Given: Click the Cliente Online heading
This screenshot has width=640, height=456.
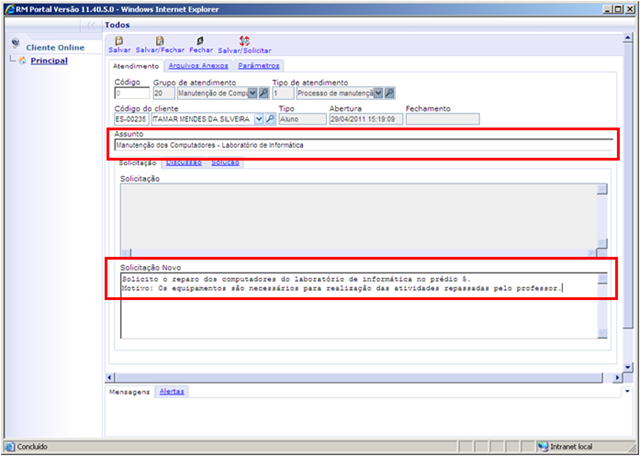Looking at the screenshot, I should [55, 48].
